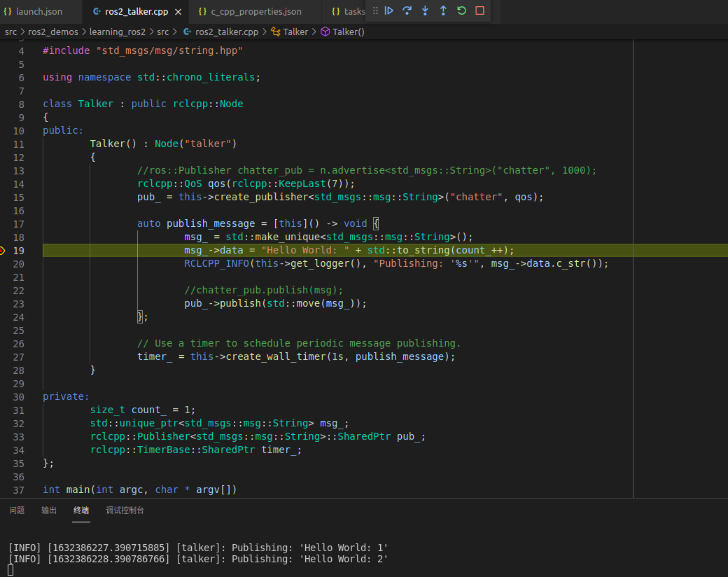
Task: Click the Step Over debug icon
Action: 407,11
